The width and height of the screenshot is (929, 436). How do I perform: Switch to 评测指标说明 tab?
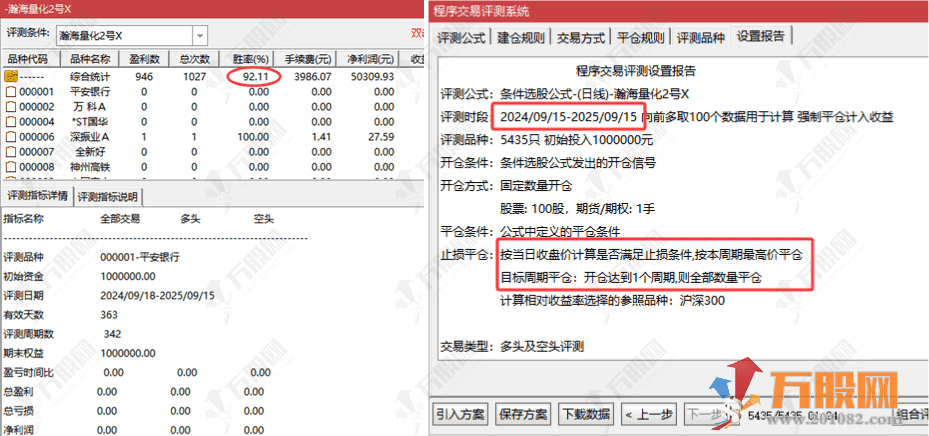click(x=108, y=197)
